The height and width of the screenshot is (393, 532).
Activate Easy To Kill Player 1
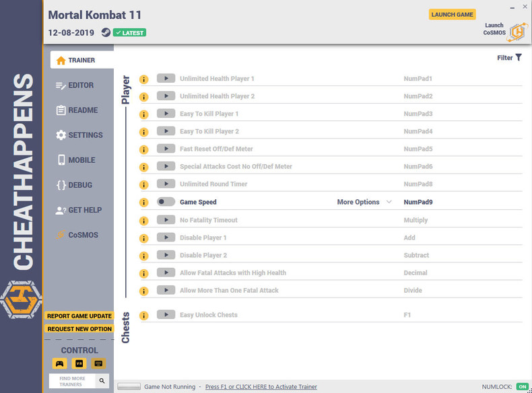[x=166, y=114]
